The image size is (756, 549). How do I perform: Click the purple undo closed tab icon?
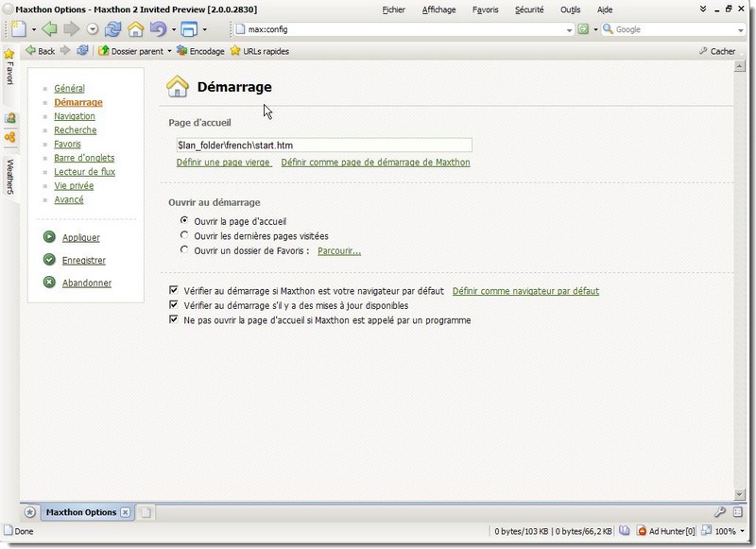(158, 29)
